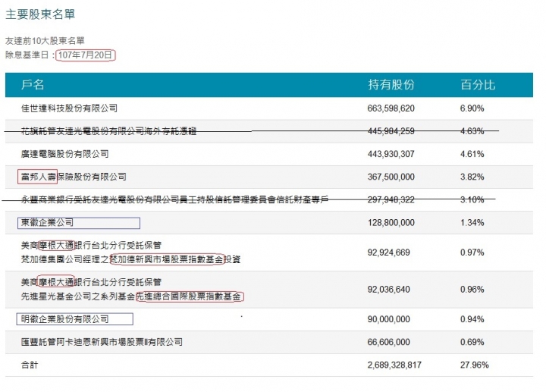Click the 持有股份 column header
The height and width of the screenshot is (392, 546).
391,85
